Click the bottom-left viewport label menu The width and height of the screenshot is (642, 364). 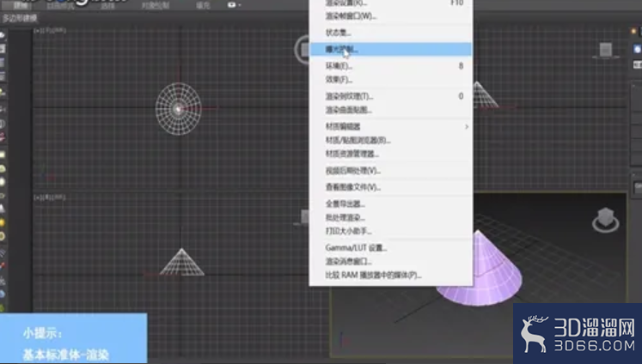pyautogui.click(x=50, y=197)
